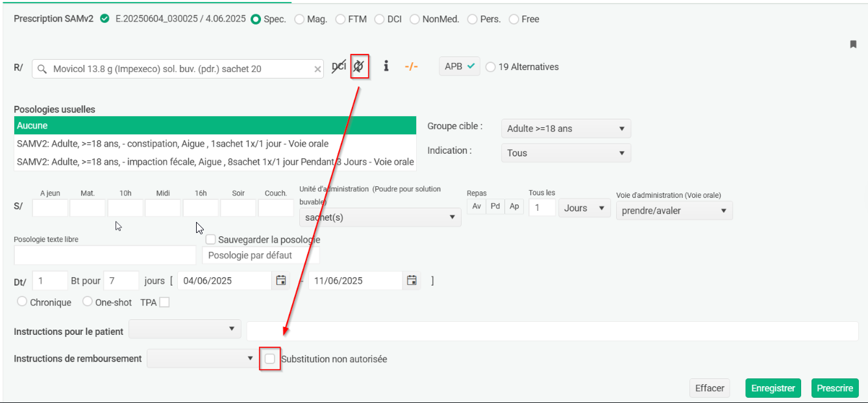This screenshot has width=868, height=403.
Task: Select the DCI radio option
Action: pyautogui.click(x=380, y=19)
